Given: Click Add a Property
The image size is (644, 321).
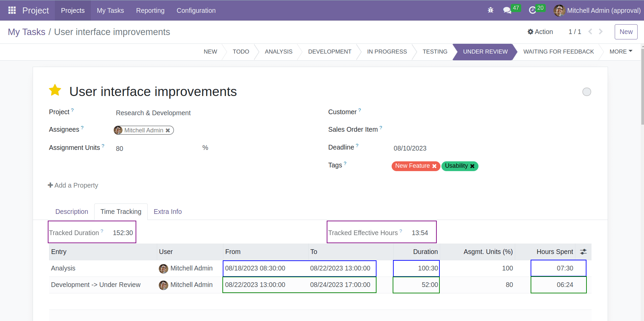Looking at the screenshot, I should (73, 185).
